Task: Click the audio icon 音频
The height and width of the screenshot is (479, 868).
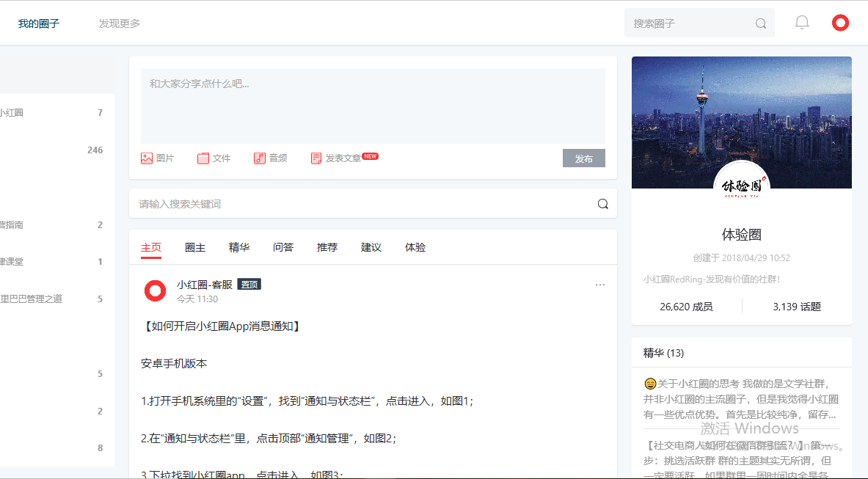Action: 260,158
